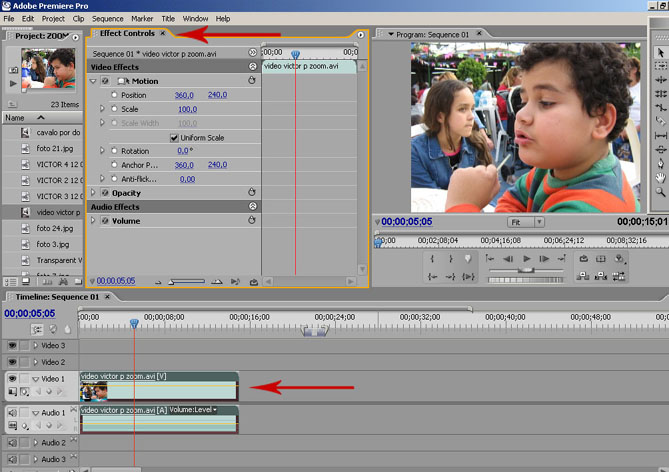The width and height of the screenshot is (669, 472).
Task: Toggle the Position animation stopwatch
Action: click(x=114, y=95)
